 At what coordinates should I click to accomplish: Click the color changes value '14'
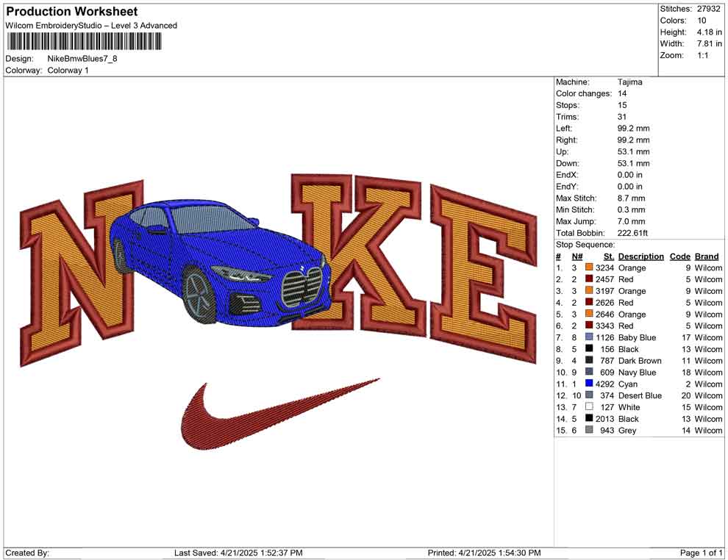point(622,93)
